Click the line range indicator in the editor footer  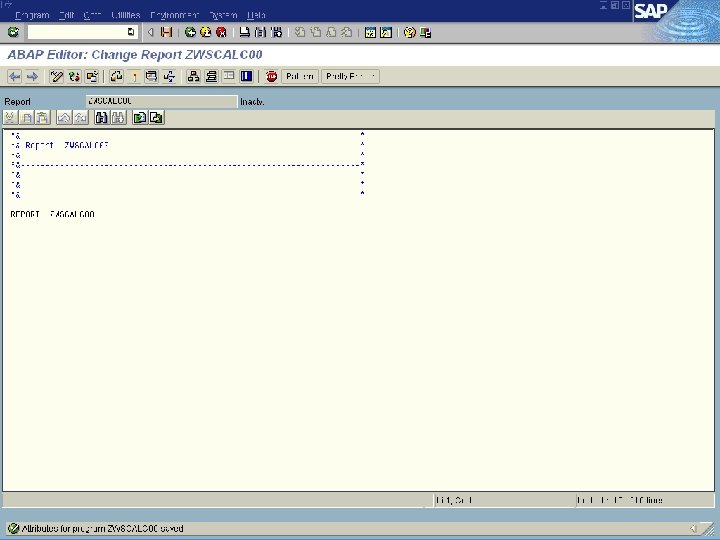click(x=619, y=500)
